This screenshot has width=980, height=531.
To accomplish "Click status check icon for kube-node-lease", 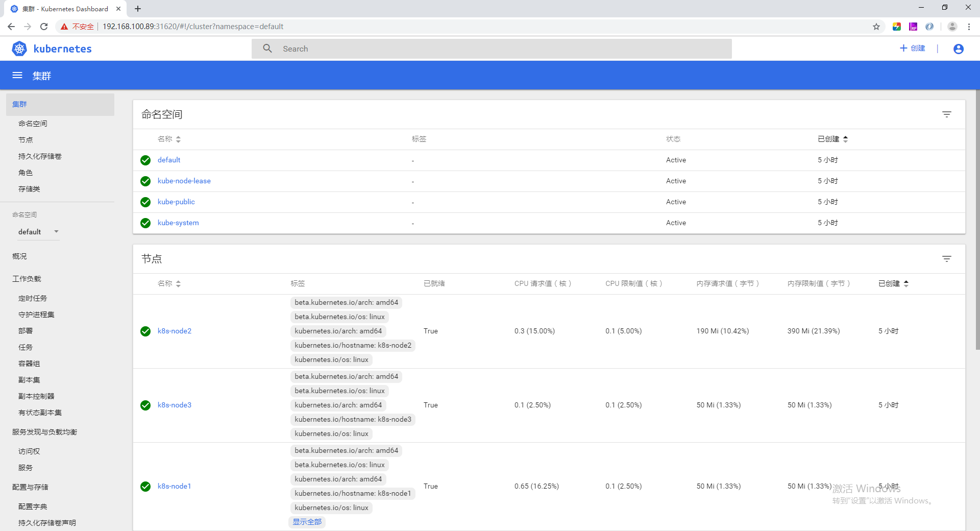I will pyautogui.click(x=145, y=181).
